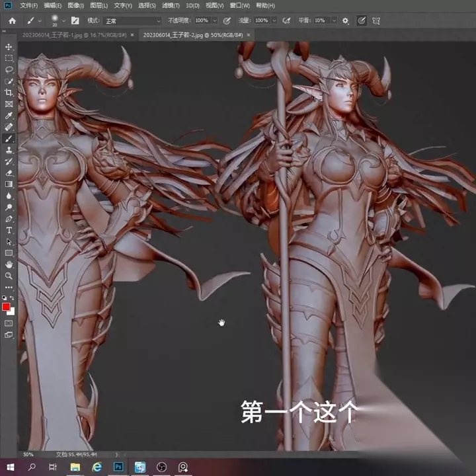Open the 编辑(E) menu
This screenshot has height=476, width=476.
52,5
